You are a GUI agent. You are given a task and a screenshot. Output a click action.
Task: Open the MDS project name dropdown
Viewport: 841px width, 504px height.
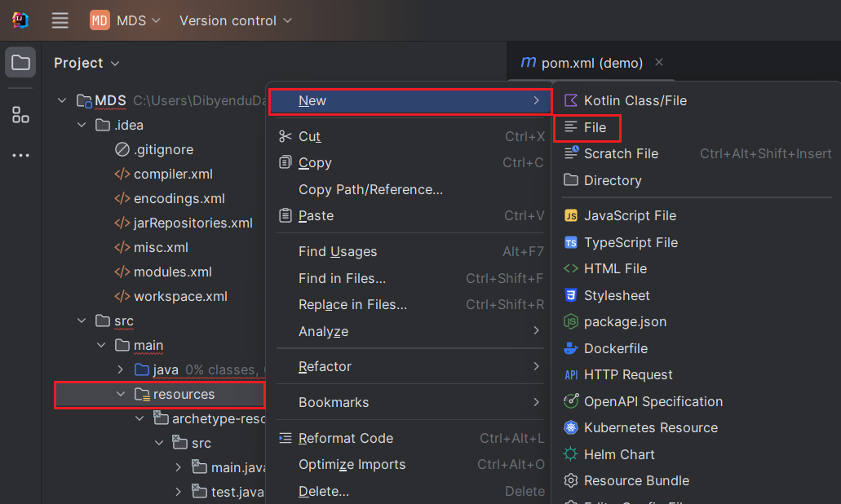(x=126, y=20)
